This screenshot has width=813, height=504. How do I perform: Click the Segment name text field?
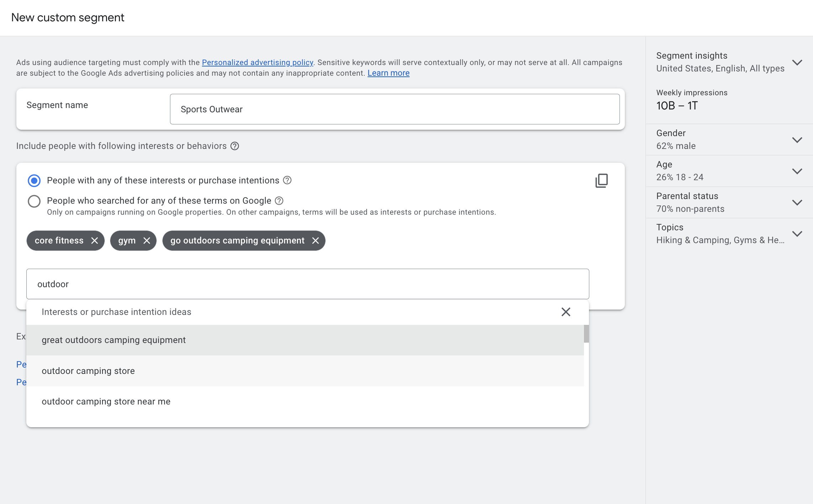click(394, 109)
